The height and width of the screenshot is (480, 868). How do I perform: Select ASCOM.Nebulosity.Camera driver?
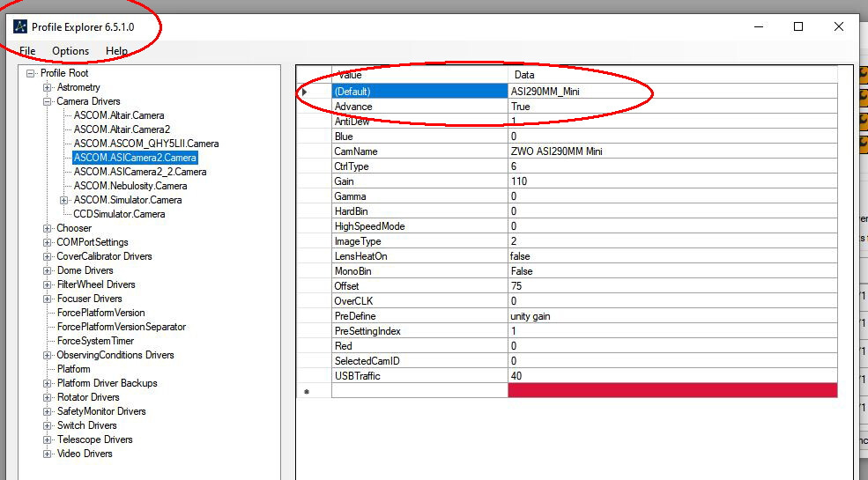130,186
